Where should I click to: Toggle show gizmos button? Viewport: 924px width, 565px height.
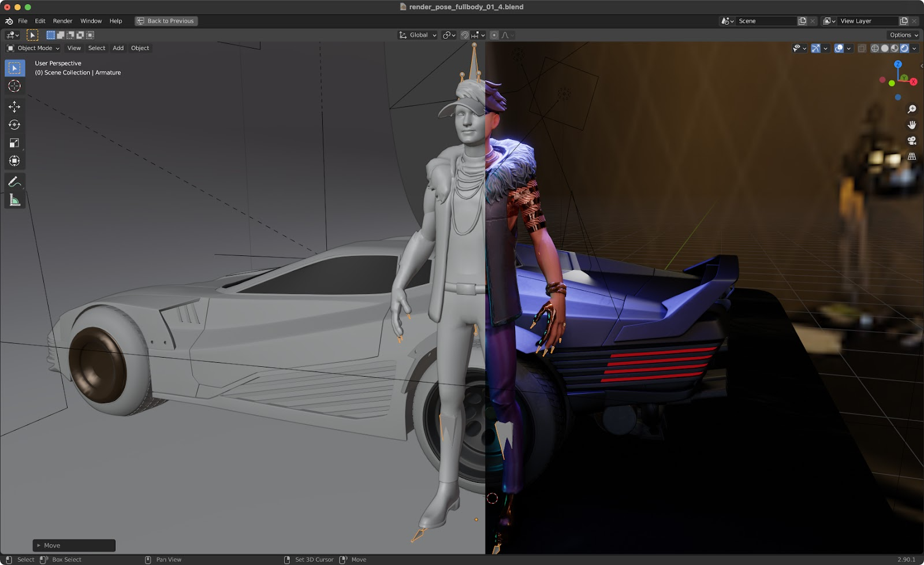point(815,49)
